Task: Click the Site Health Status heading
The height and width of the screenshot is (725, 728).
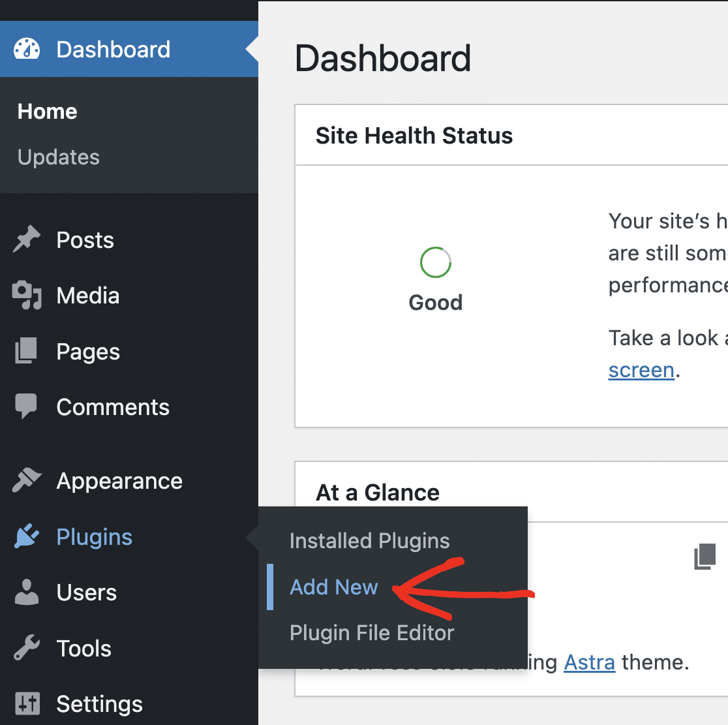Action: pyautogui.click(x=414, y=136)
